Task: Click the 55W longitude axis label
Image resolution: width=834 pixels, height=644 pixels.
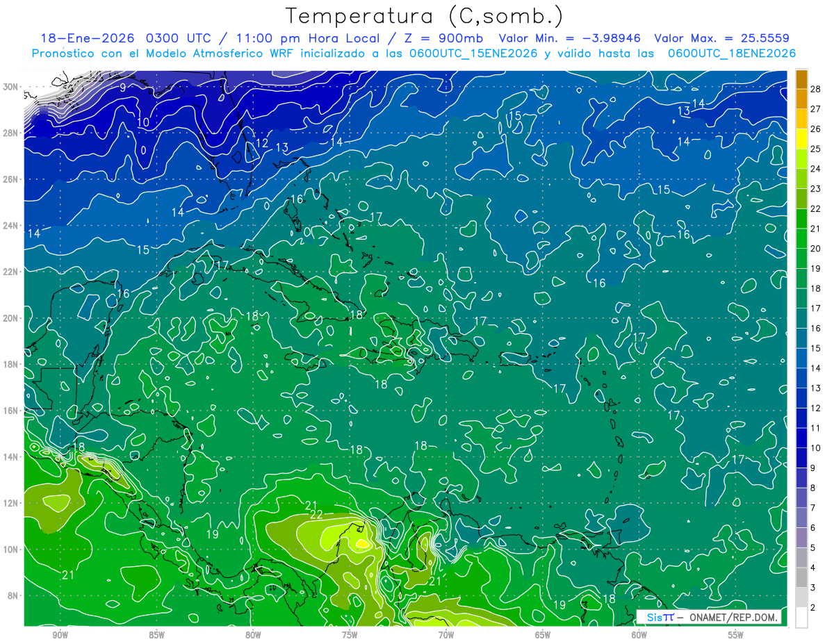Action: [736, 635]
